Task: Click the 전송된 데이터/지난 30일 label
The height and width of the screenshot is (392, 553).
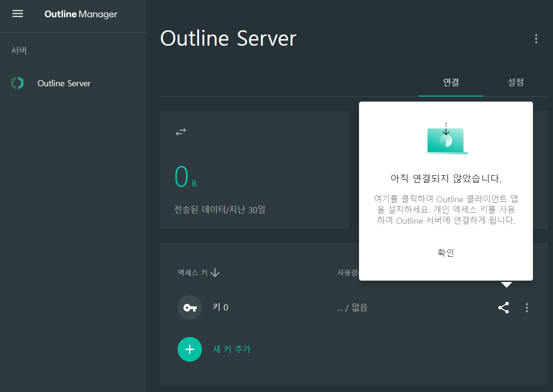Action: [220, 210]
